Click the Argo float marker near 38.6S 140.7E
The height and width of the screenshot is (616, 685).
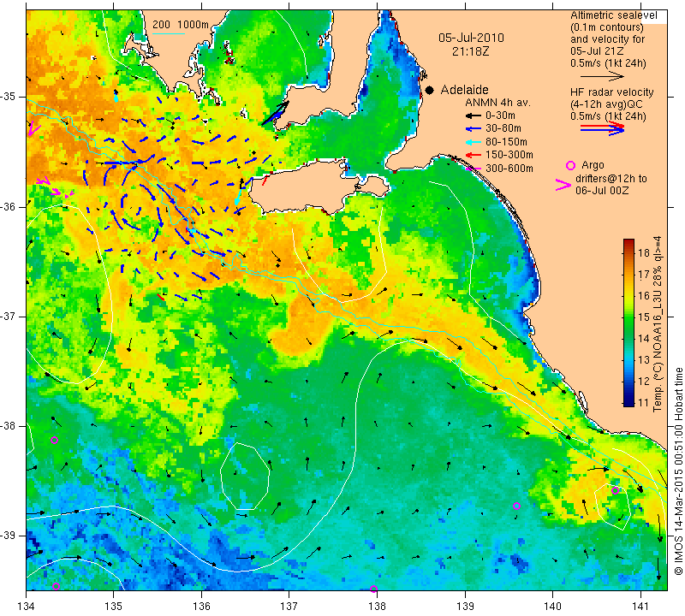tap(615, 490)
